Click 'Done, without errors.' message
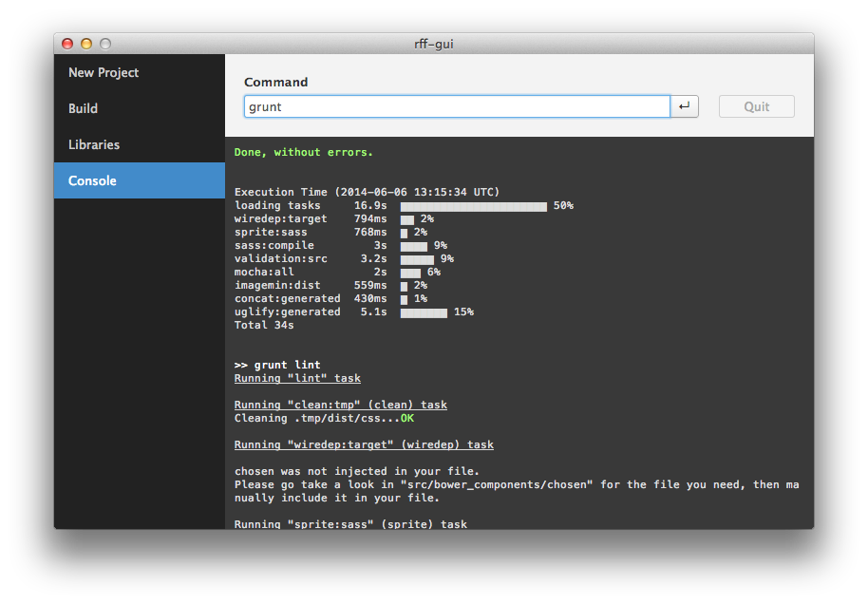Screen dimensions: 868x604 [x=303, y=152]
